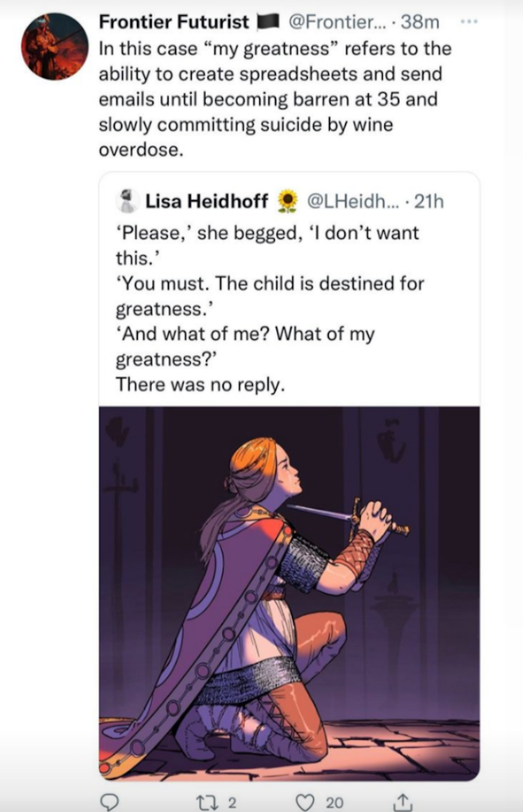Open the Lisa Heidhoff name in quoted tweet
This screenshot has width=523, height=812.
pos(207,201)
